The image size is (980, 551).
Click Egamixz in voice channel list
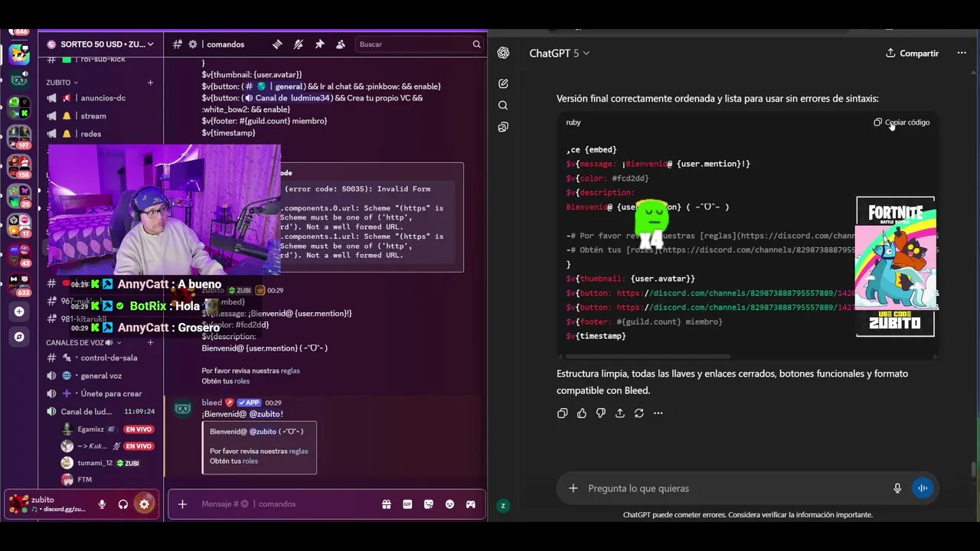90,429
